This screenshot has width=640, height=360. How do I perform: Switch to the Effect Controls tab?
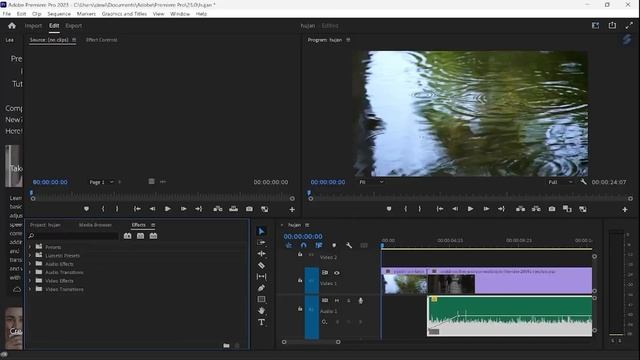click(101, 40)
